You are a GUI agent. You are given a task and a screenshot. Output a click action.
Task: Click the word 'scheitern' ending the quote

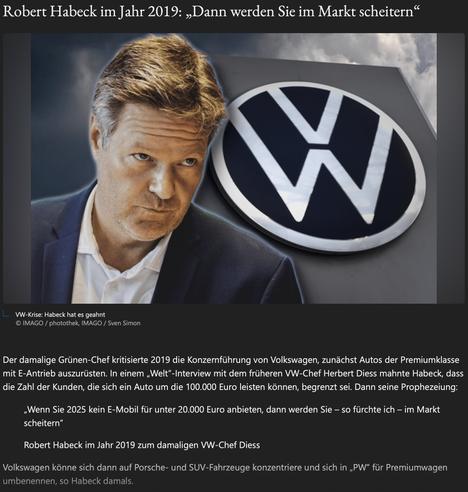click(42, 423)
